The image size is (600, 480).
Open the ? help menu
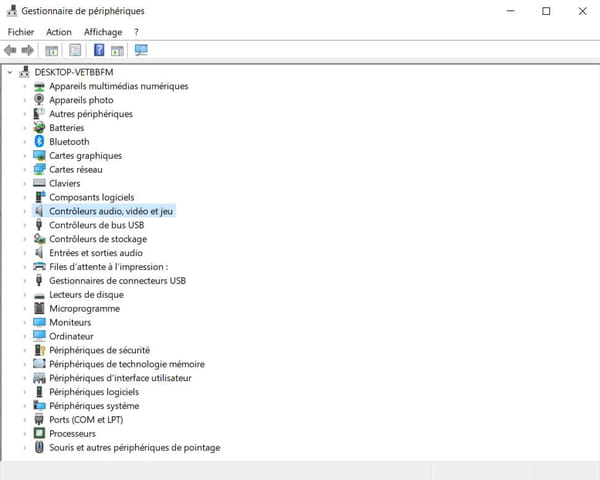(x=136, y=32)
